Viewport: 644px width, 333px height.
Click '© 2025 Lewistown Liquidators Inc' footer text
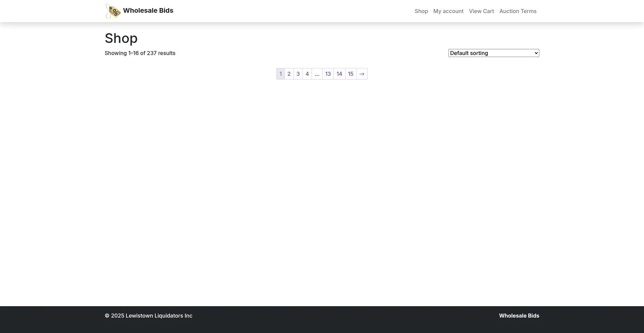pyautogui.click(x=149, y=316)
